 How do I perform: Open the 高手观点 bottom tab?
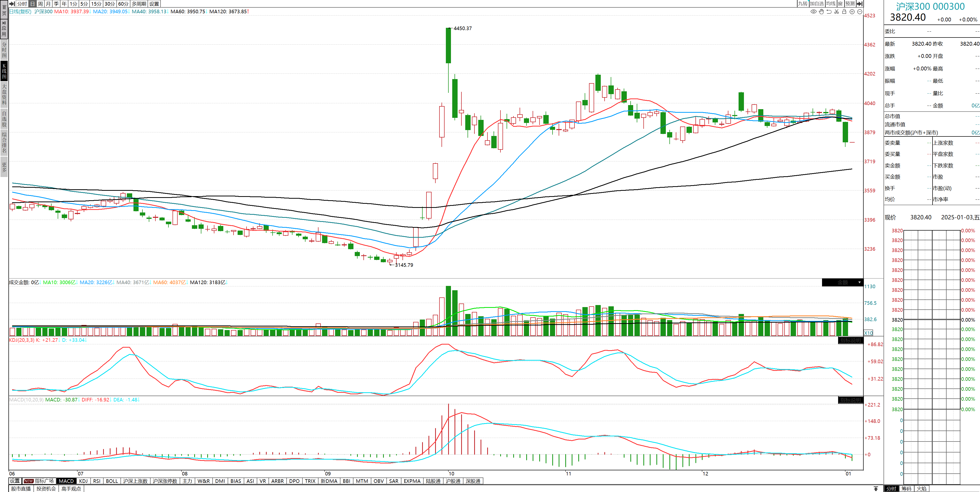point(71,489)
